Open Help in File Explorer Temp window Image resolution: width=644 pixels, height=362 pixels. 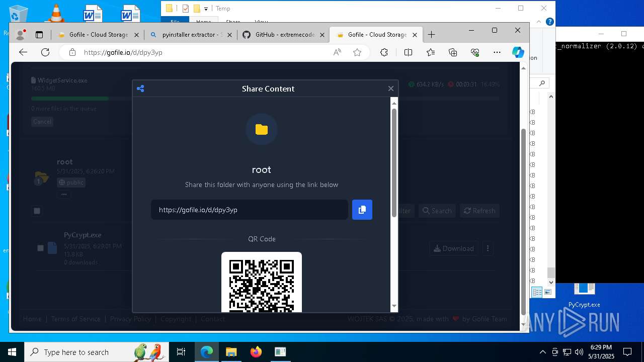(550, 22)
